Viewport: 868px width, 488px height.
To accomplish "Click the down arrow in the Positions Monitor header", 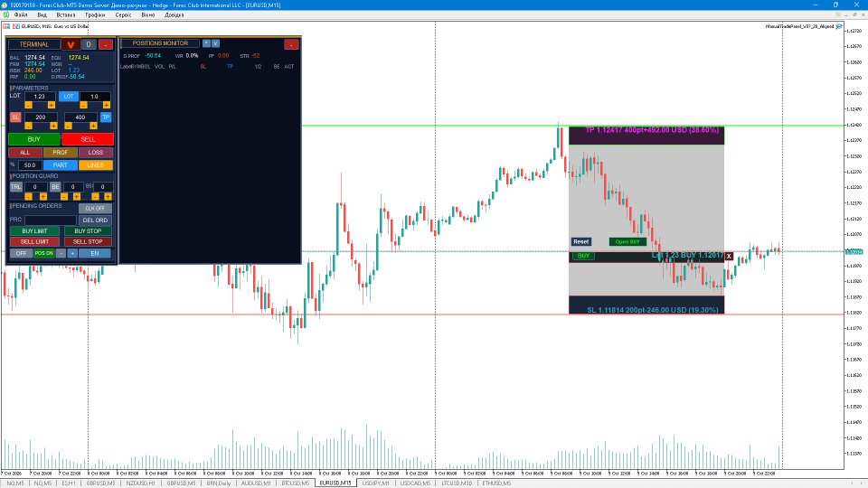I will coord(215,43).
